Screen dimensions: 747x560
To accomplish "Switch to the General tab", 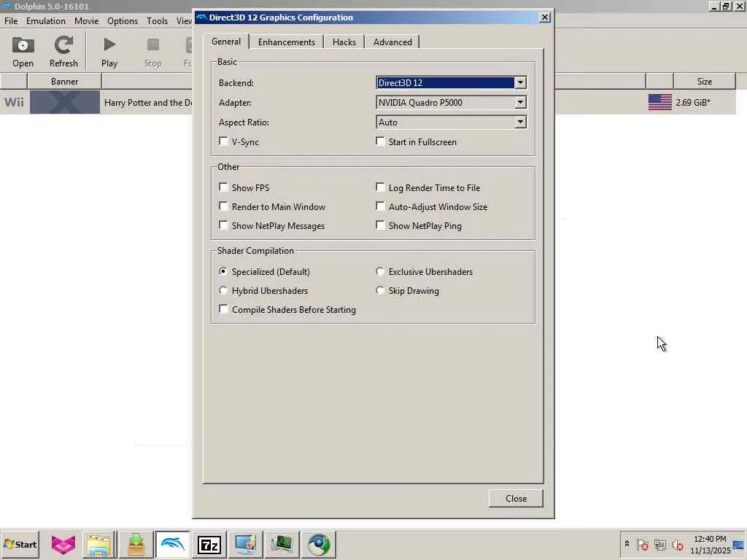I will [x=226, y=42].
